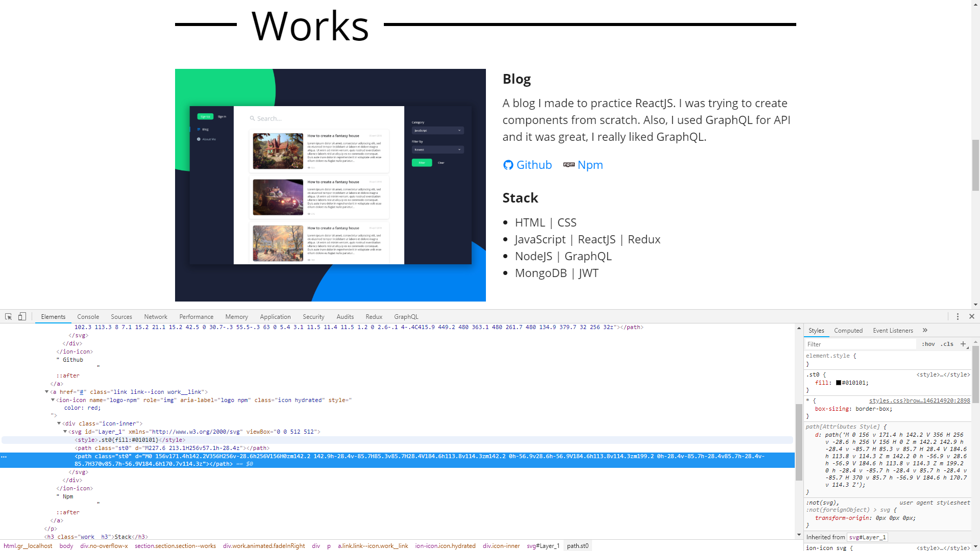Screen dimensions: 980x551
Task: Click the Works section title
Action: pos(310,26)
